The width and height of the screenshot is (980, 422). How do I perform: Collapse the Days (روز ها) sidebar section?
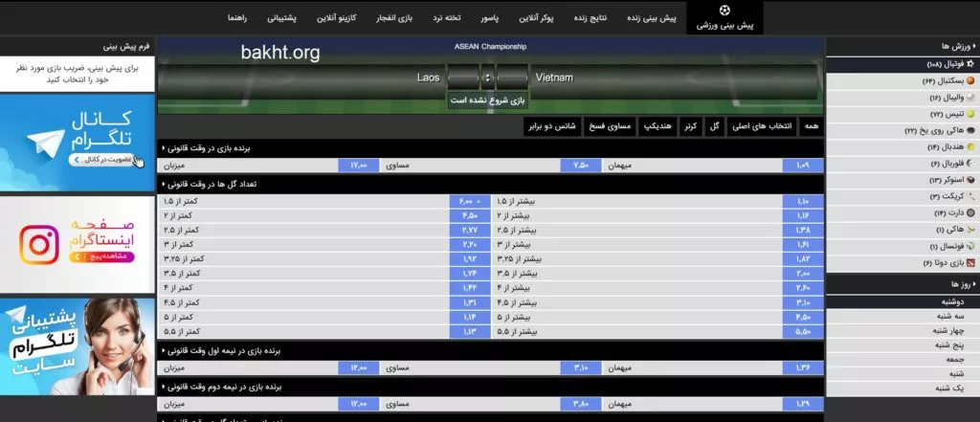pyautogui.click(x=973, y=285)
